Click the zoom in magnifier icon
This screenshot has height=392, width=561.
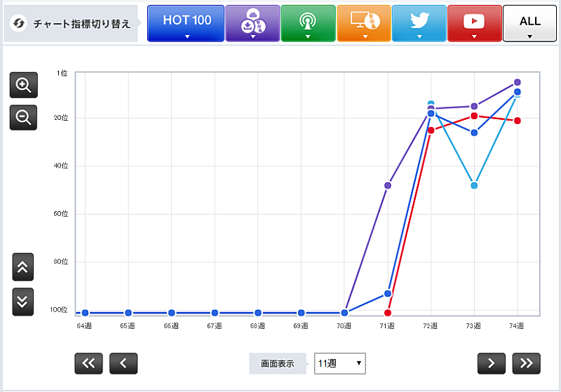[x=23, y=85]
